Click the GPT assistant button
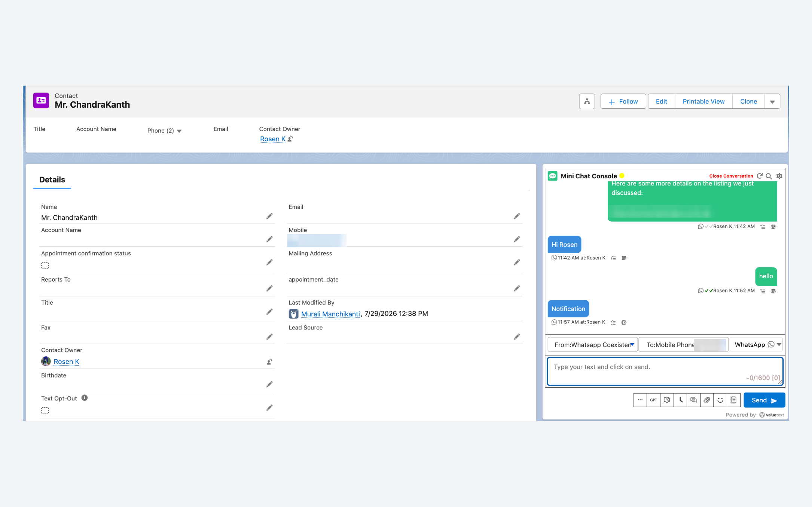Screen dimensions: 812x507 tap(653, 400)
